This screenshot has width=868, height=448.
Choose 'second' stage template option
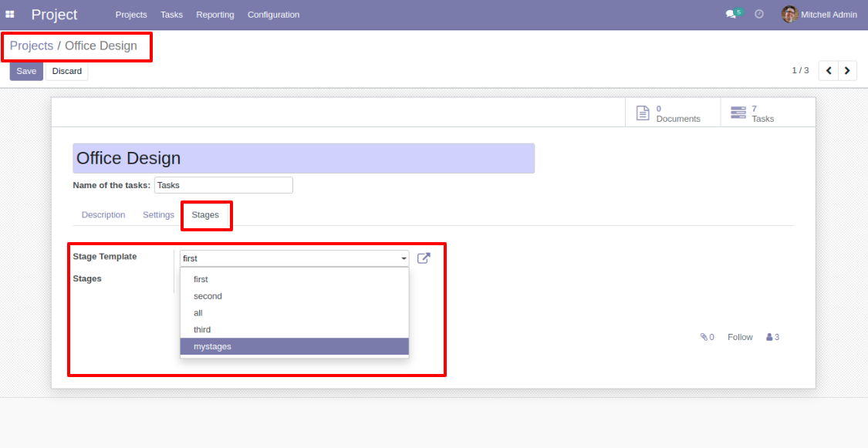295,296
